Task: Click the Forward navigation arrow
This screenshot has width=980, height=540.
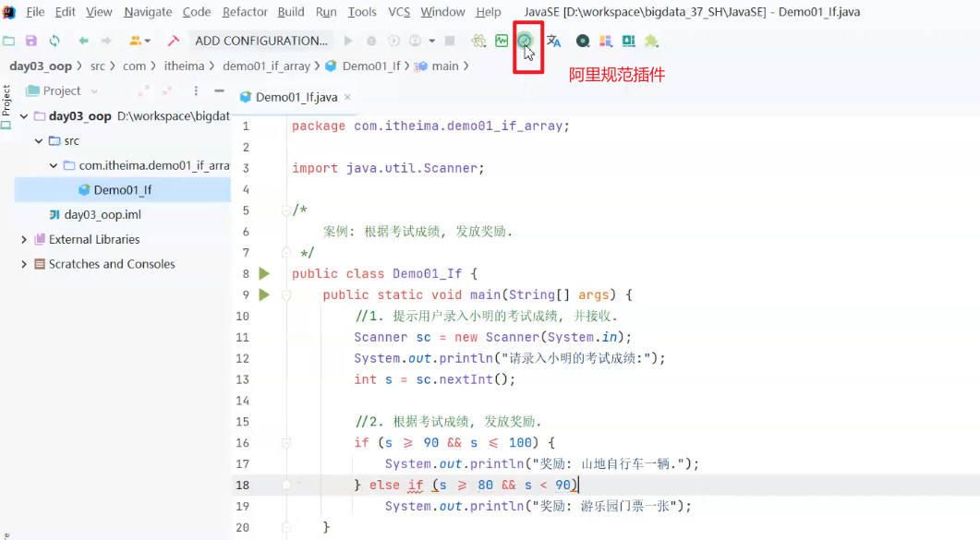Action: [106, 42]
